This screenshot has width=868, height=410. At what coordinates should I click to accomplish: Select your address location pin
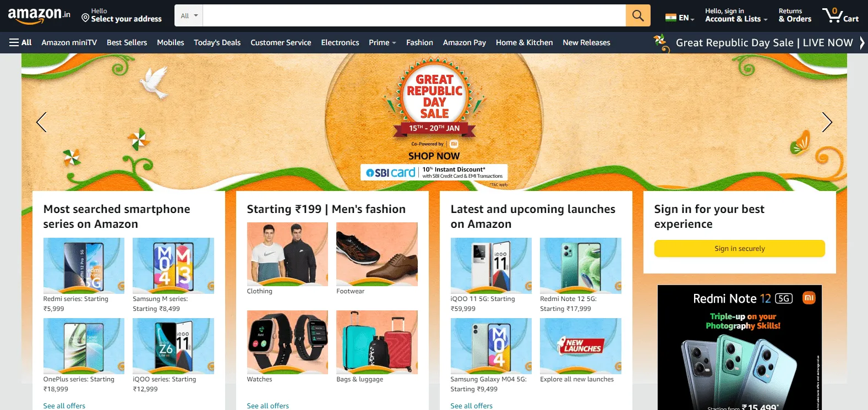click(x=85, y=18)
